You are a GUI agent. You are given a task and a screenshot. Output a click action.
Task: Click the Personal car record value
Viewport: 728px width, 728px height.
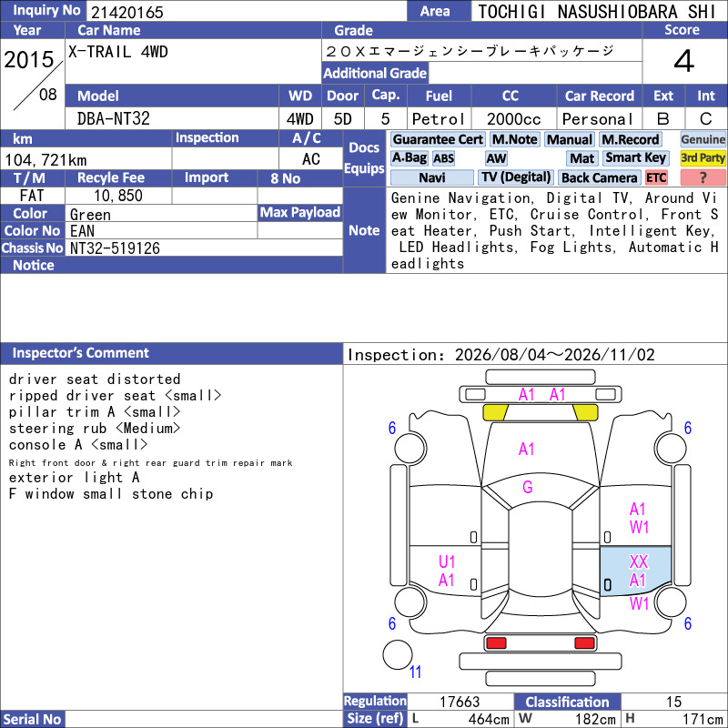[x=598, y=119]
